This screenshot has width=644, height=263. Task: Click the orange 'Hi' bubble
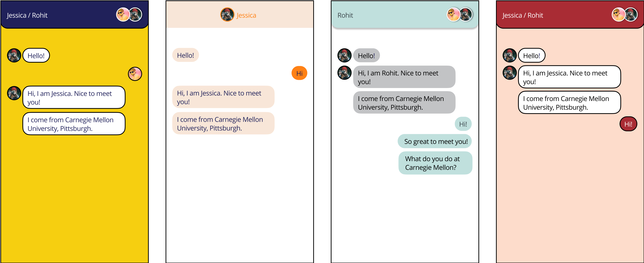coord(299,73)
